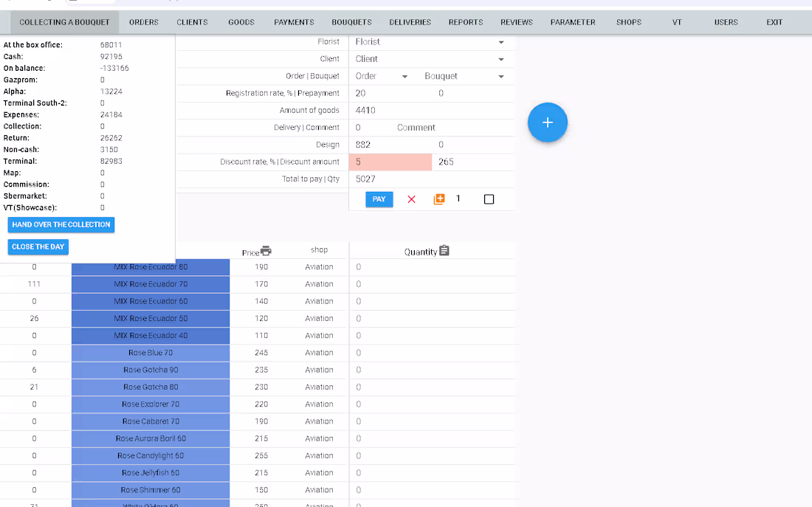Select Rose Gotcha 80 in the product list
Image resolution: width=812 pixels, height=507 pixels.
(x=150, y=387)
